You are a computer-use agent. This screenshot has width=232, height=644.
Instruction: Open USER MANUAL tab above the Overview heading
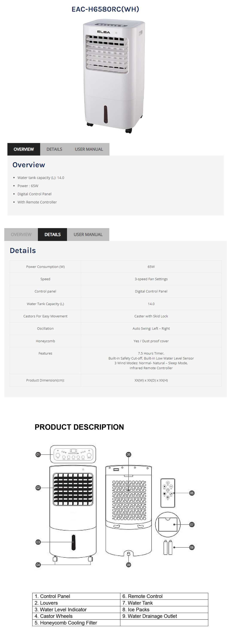[x=89, y=149]
